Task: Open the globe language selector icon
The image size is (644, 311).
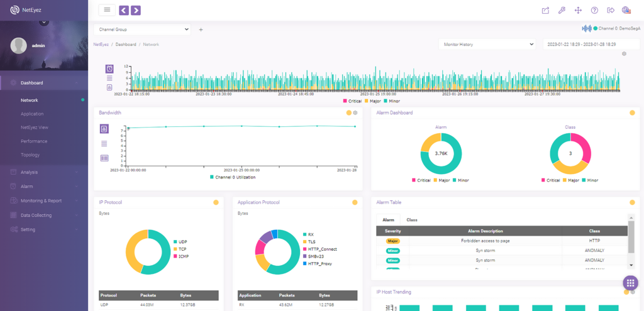Action: (626, 10)
